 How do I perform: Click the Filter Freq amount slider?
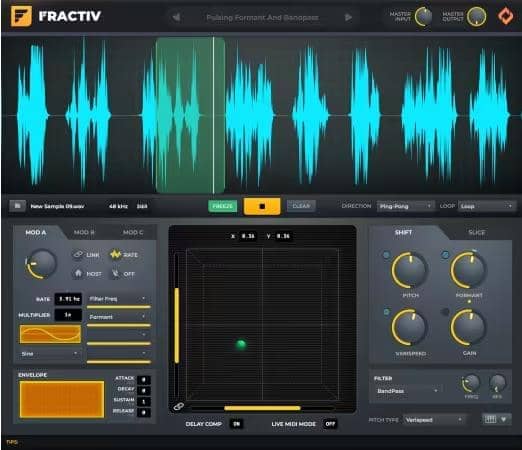[119, 307]
